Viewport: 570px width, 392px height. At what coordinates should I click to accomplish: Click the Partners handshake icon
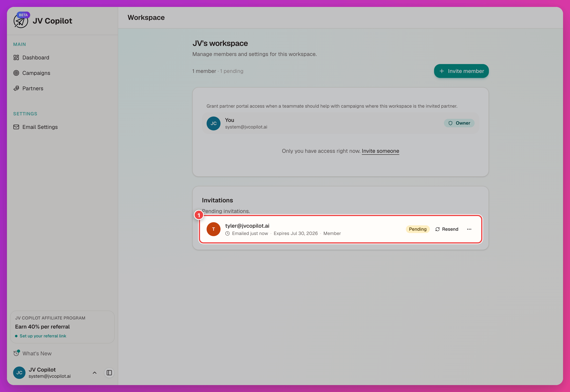(x=16, y=88)
